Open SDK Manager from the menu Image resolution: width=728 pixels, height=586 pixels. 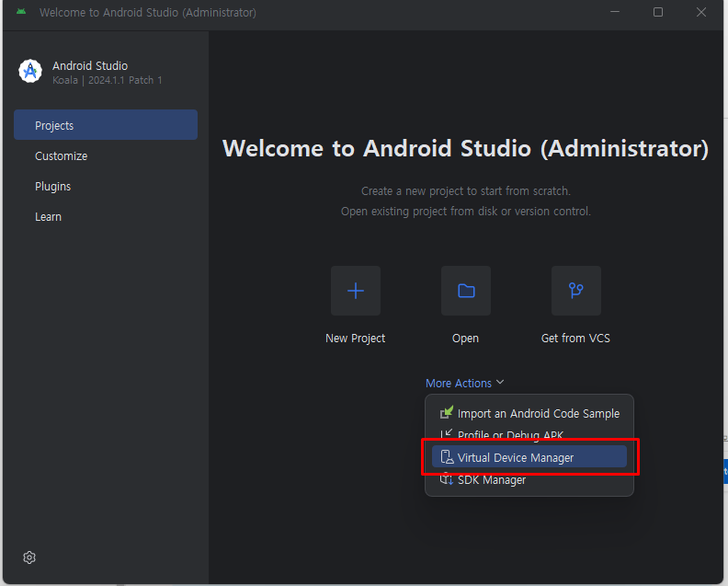[x=529, y=479]
